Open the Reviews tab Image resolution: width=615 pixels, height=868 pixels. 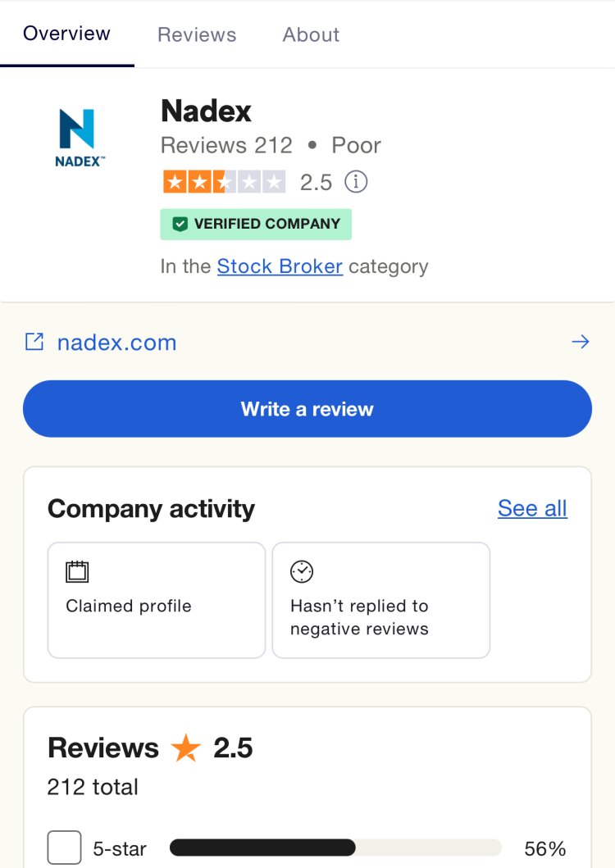click(x=197, y=34)
